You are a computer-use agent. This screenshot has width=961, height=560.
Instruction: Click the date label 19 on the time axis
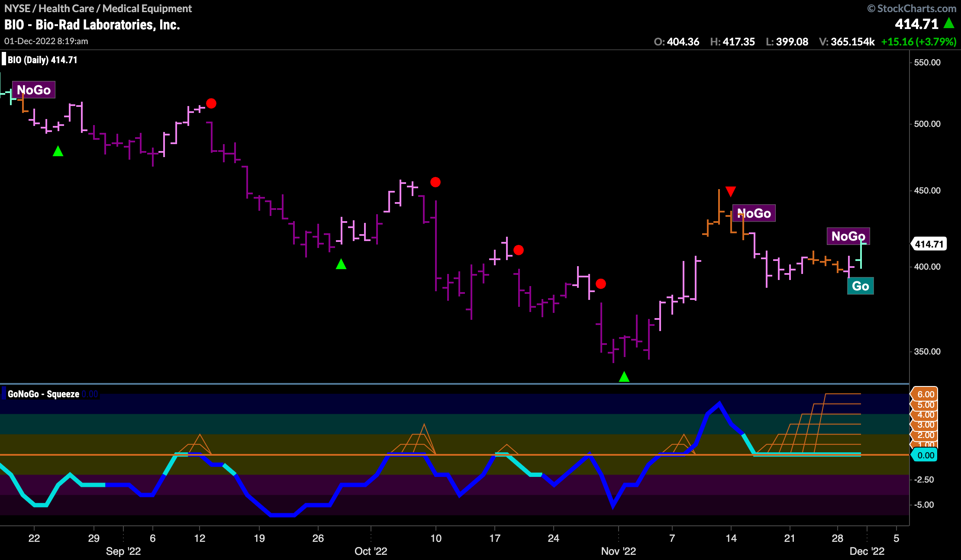pyautogui.click(x=259, y=538)
